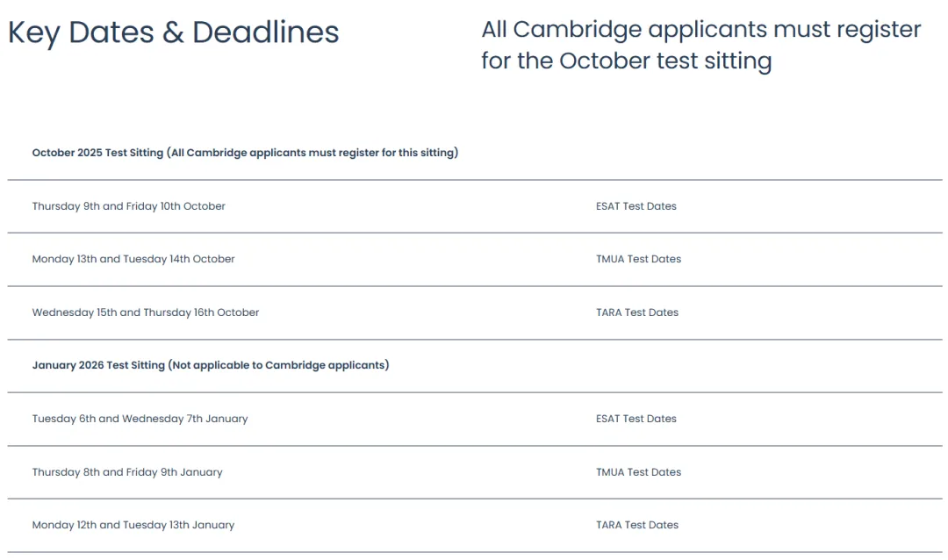Select Monday 12th and Tuesday 13th January

(x=133, y=525)
